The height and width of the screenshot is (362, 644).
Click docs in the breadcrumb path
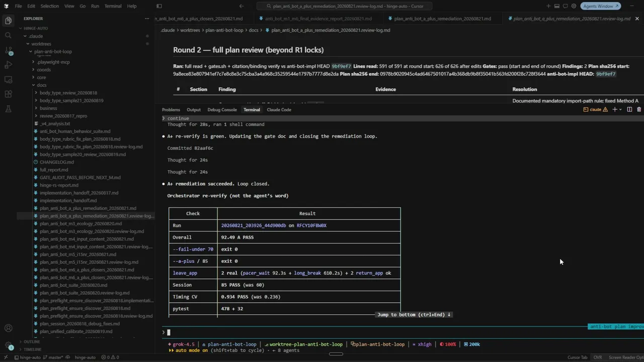pos(254,30)
